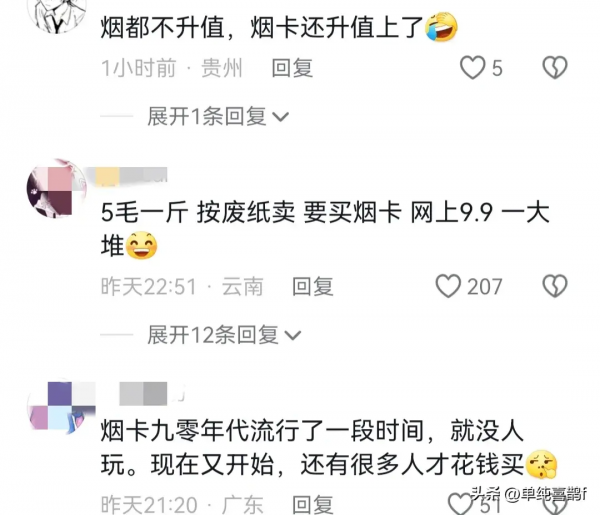The height and width of the screenshot is (515, 600).
Task: Like the 贵州 comment with 5 likes
Action: (472, 68)
